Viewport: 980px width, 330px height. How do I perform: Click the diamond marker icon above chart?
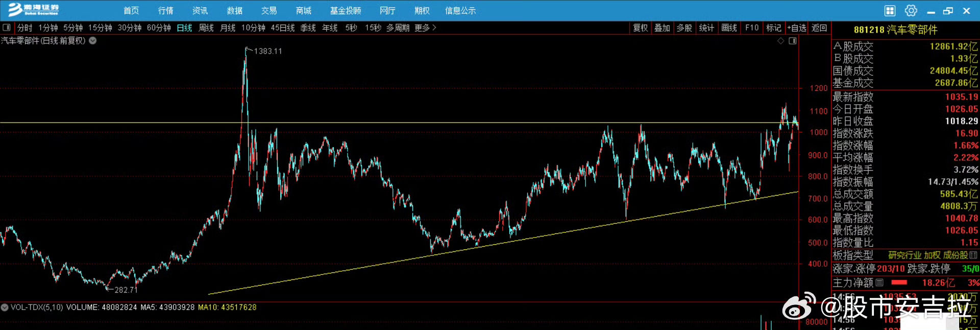coord(781,41)
